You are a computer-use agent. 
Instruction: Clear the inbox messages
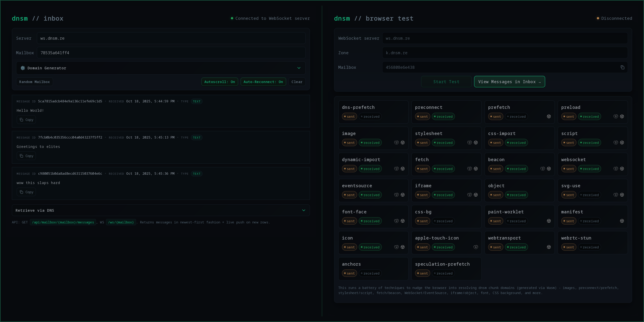(x=297, y=82)
